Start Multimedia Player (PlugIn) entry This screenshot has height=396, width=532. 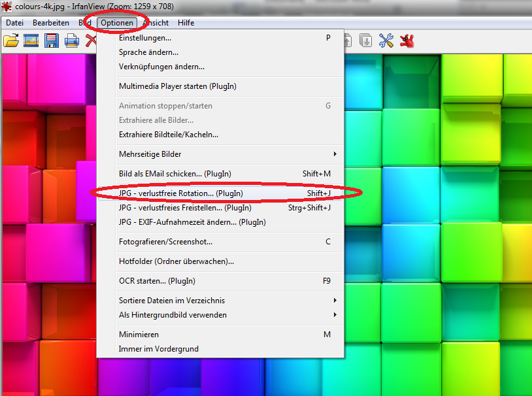[220, 86]
